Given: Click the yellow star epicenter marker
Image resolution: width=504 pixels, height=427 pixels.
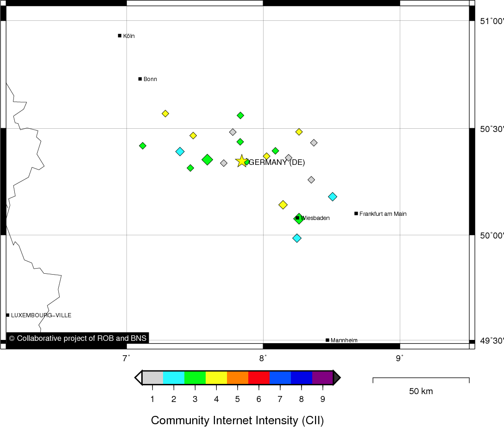Looking at the screenshot, I should point(242,161).
